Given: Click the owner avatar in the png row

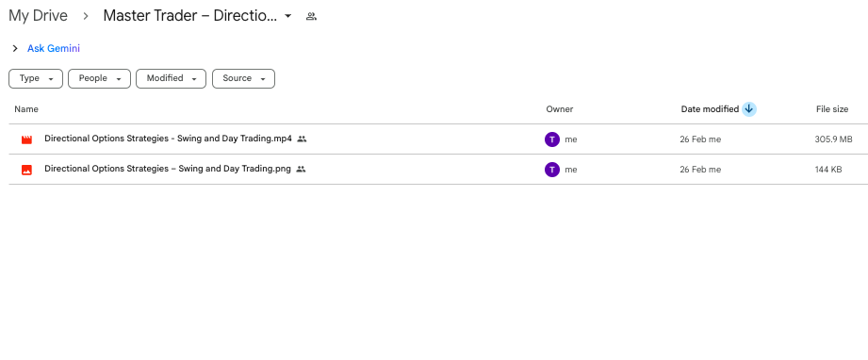Looking at the screenshot, I should click(552, 170).
